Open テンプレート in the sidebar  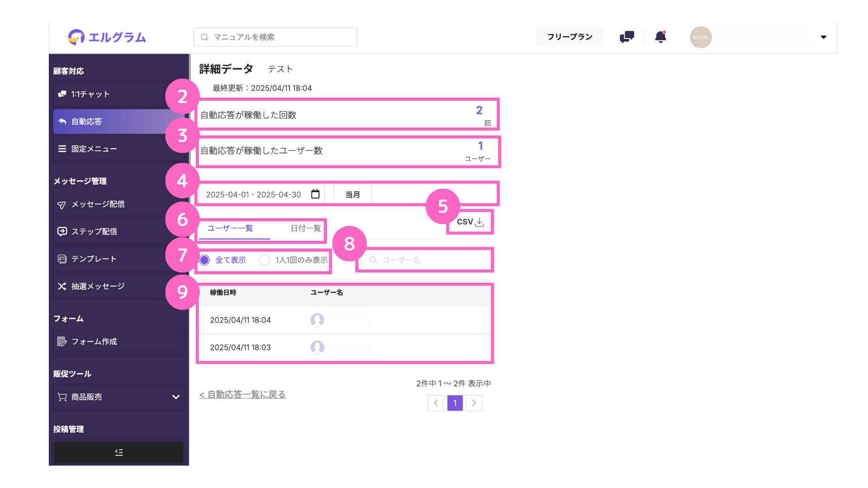[x=118, y=259]
